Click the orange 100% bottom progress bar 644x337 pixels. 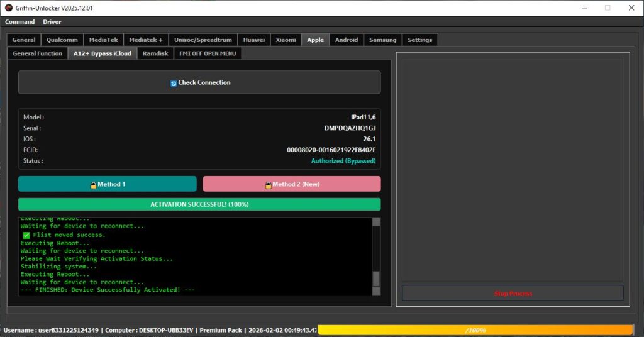475,330
